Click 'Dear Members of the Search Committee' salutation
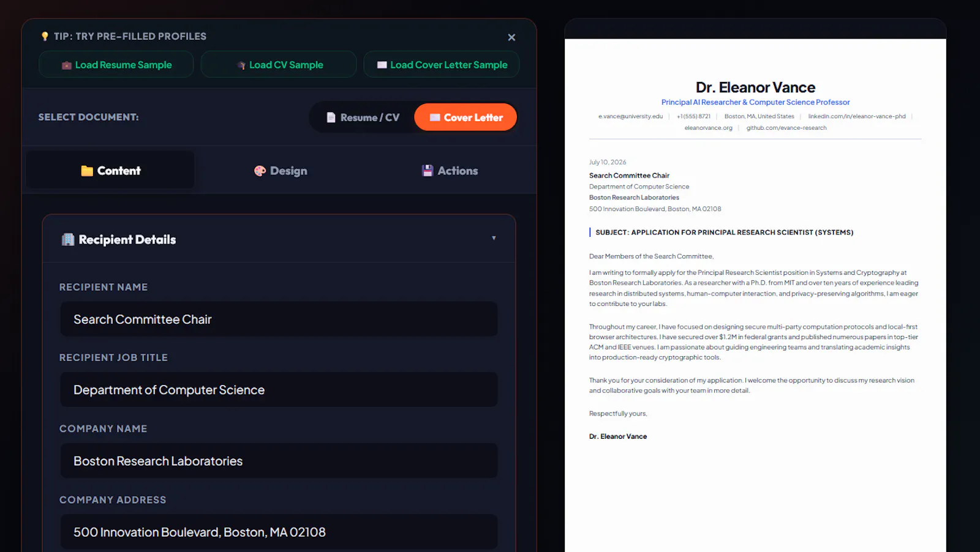 (x=651, y=256)
